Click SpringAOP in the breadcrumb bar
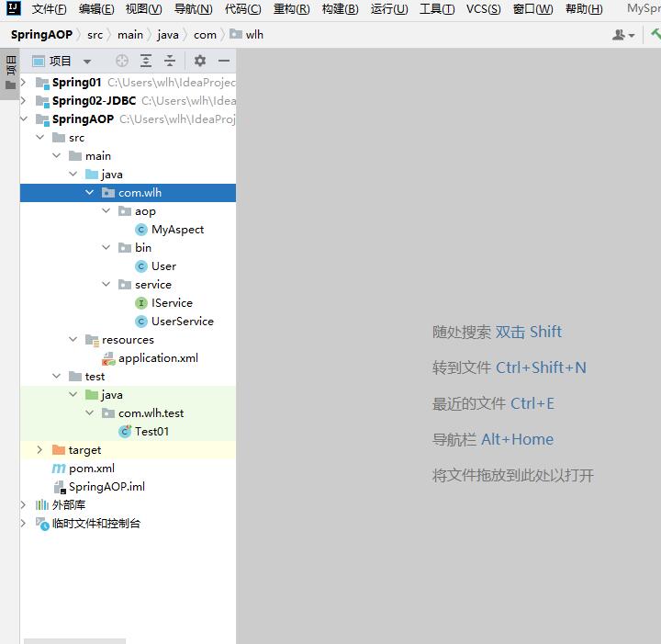Viewport: 661px width, 644px height. [x=41, y=35]
